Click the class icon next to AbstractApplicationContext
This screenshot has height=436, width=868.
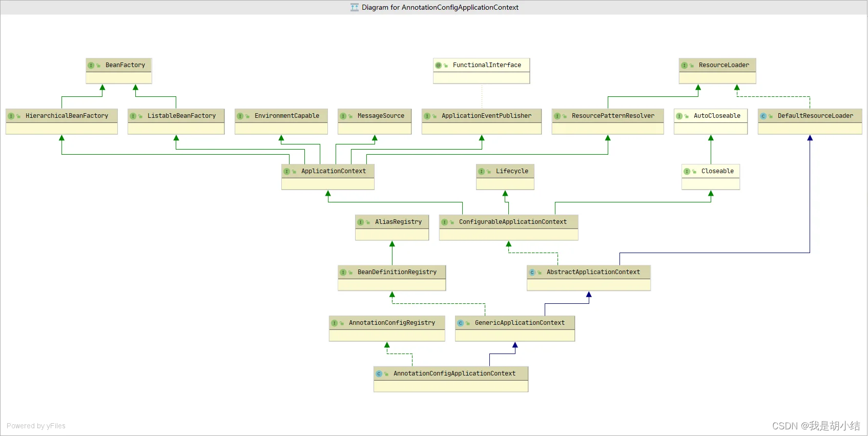(x=532, y=273)
